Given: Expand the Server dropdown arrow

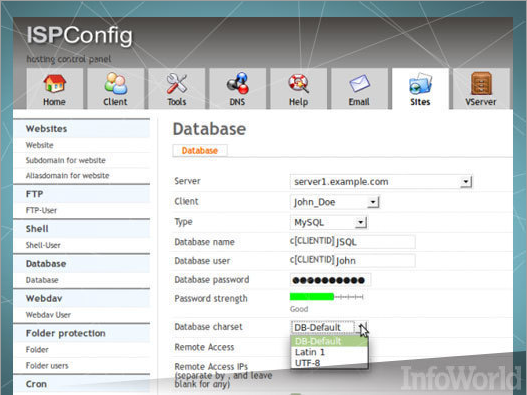Looking at the screenshot, I should pos(465,182).
